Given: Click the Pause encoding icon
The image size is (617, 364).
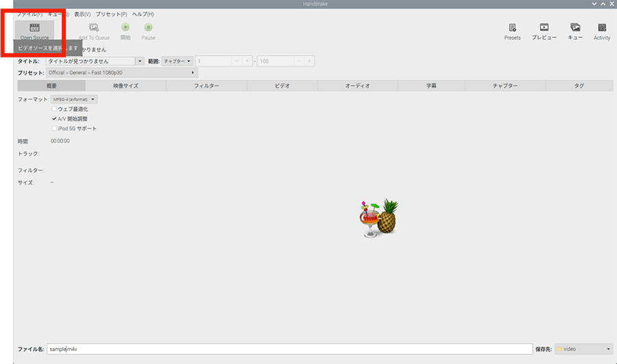Looking at the screenshot, I should click(148, 27).
